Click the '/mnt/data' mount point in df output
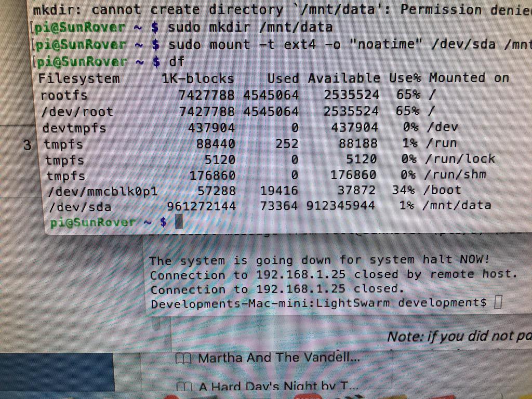 click(457, 205)
